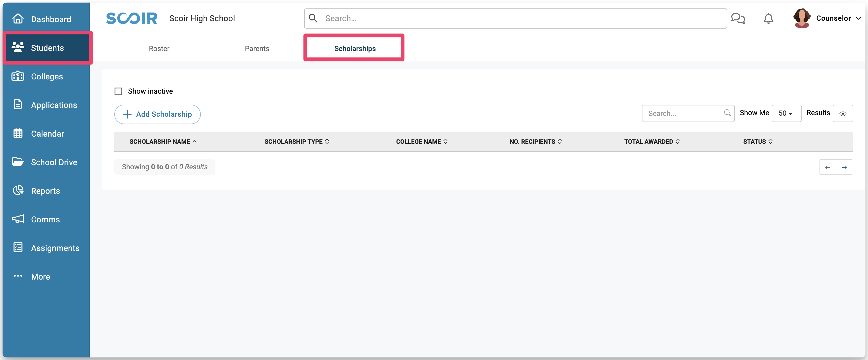Click the Scoir logo
The width and height of the screenshot is (868, 360).
(131, 18)
